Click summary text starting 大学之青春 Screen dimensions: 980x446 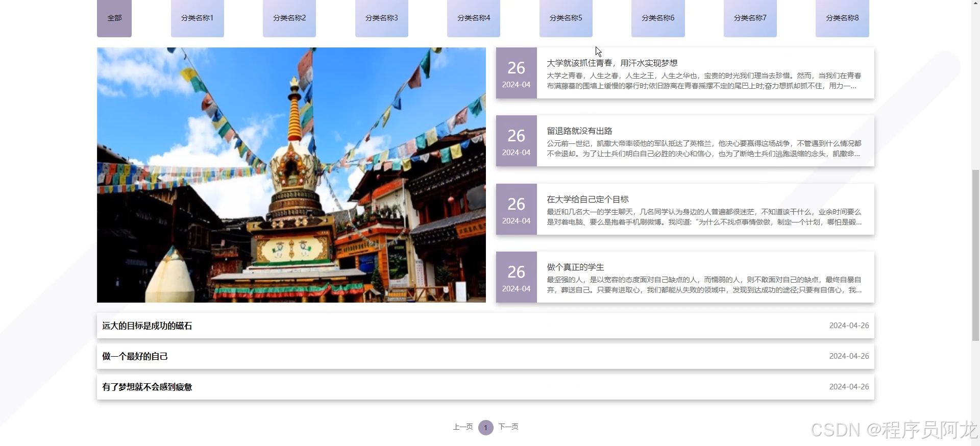[704, 81]
